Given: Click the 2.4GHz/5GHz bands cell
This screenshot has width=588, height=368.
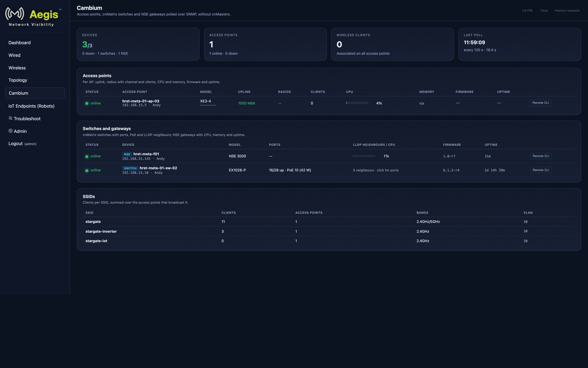Looking at the screenshot, I should 428,222.
